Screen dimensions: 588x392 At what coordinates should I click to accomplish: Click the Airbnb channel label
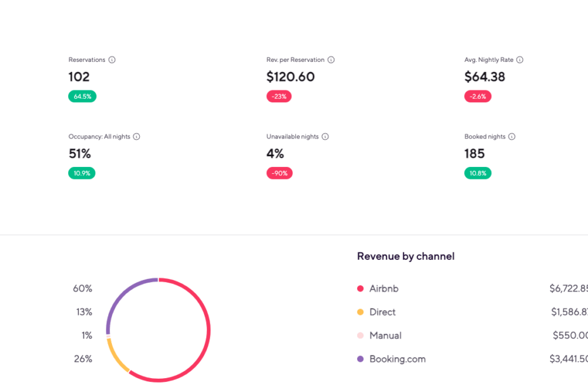(384, 289)
